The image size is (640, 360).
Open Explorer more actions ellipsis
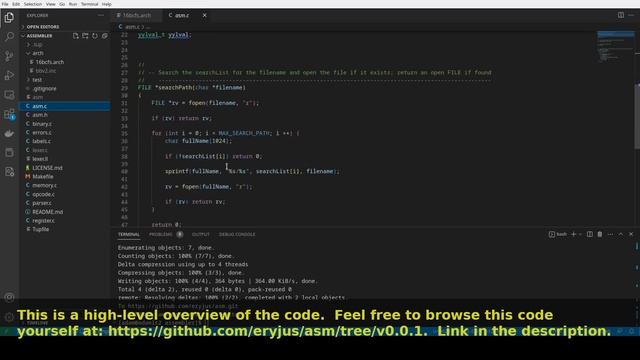[x=100, y=16]
